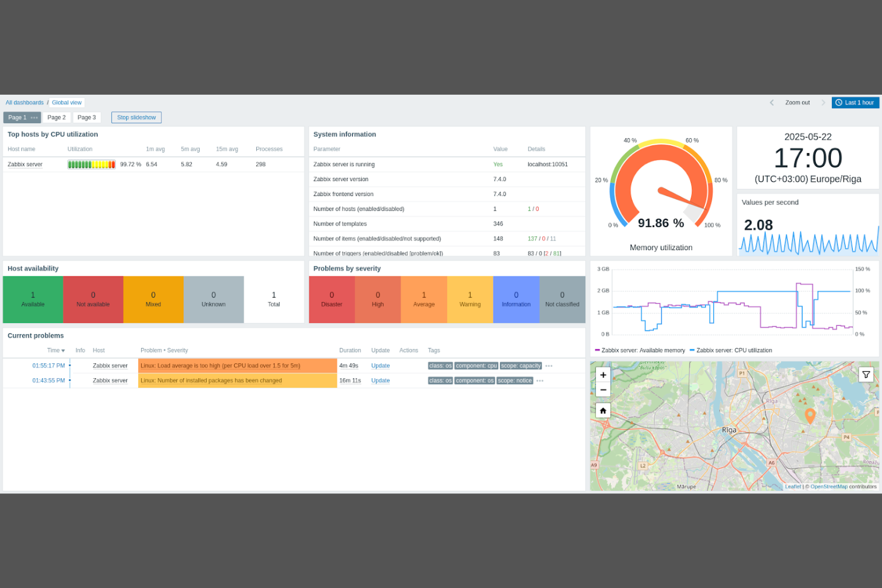Switch to Page 2 of the dashboard

[x=57, y=117]
